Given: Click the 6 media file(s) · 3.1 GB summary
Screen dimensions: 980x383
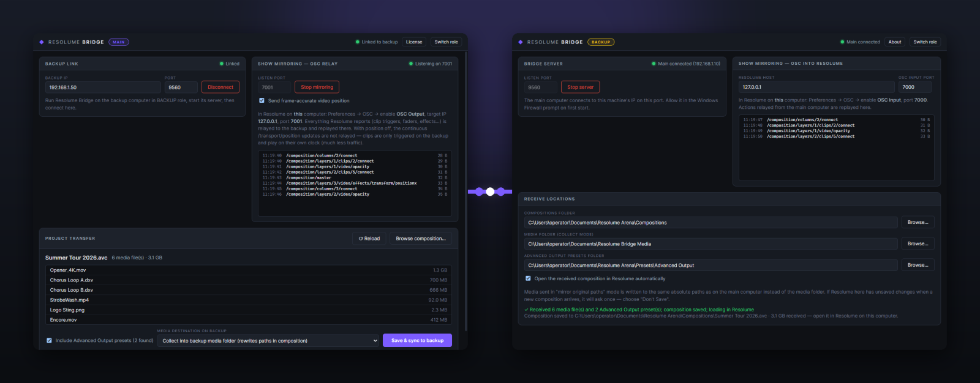Looking at the screenshot, I should pos(137,258).
